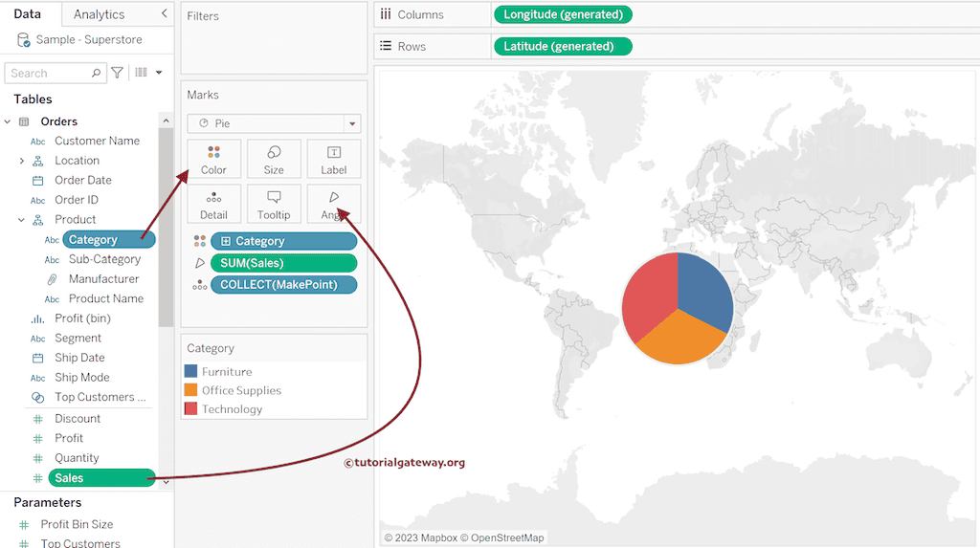This screenshot has width=980, height=548.
Task: Open the Pie mark type dropdown
Action: [352, 123]
